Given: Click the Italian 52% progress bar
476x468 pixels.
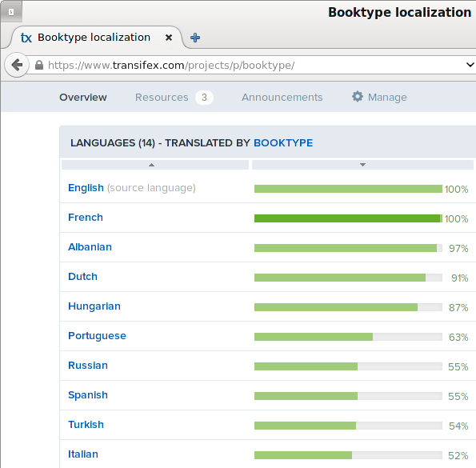Looking at the screenshot, I should (348, 455).
